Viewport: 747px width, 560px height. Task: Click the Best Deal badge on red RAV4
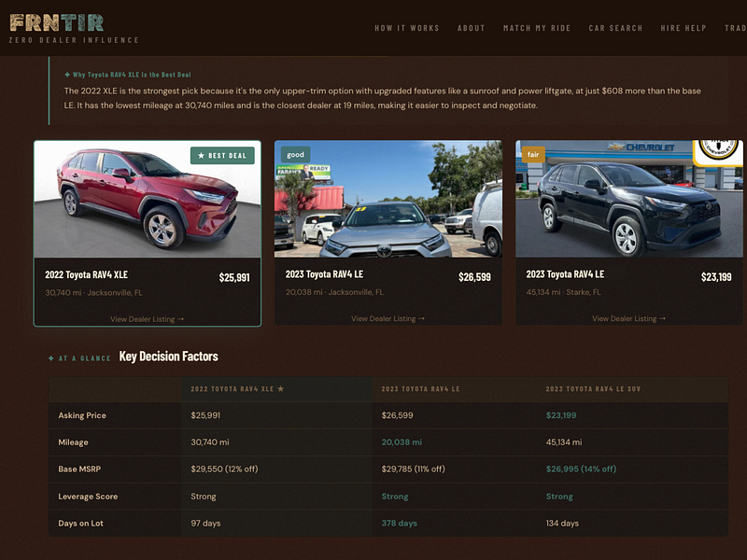click(x=222, y=155)
